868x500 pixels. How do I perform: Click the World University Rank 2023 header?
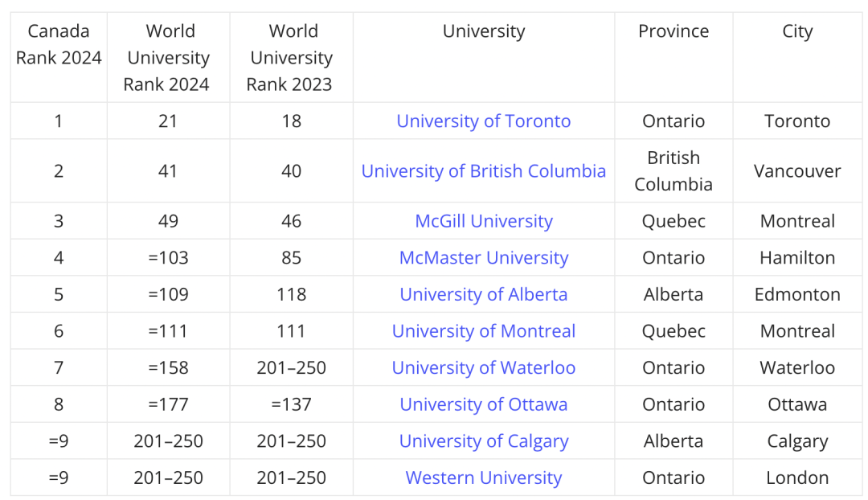(x=291, y=58)
